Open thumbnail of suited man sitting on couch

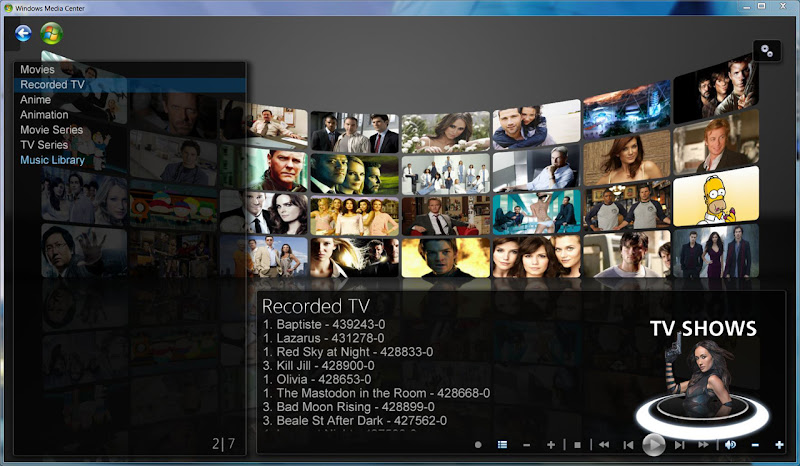(x=445, y=216)
